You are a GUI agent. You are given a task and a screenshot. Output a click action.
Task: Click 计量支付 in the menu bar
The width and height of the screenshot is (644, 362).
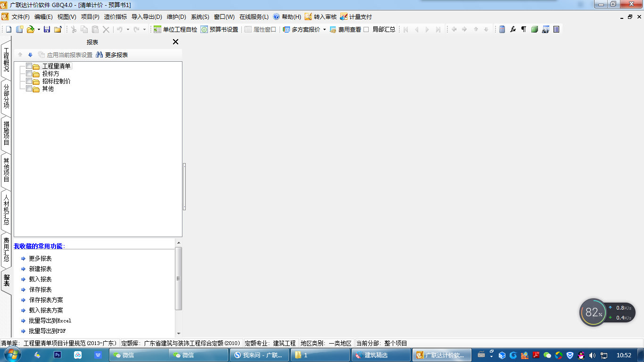point(356,16)
